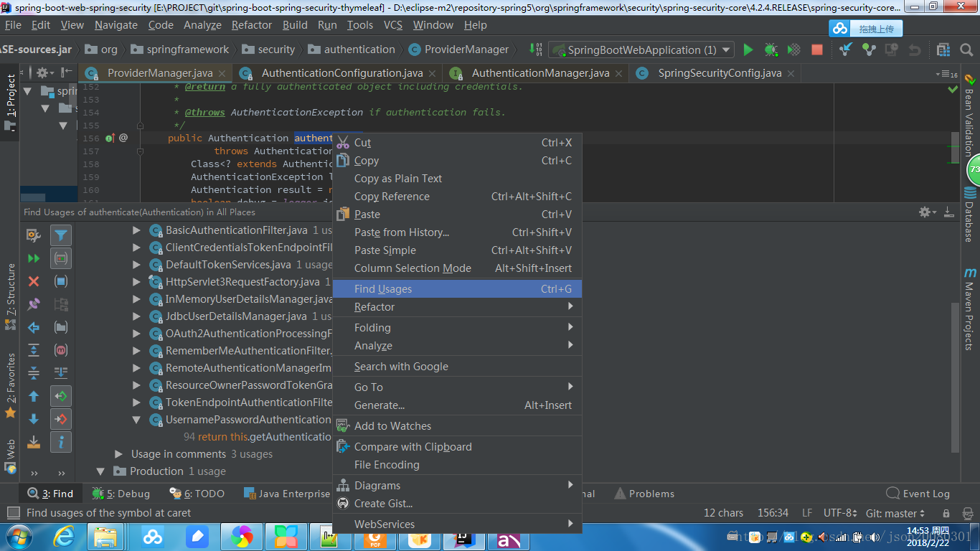Click the editor vertical scrollbar thumb

tap(955, 147)
